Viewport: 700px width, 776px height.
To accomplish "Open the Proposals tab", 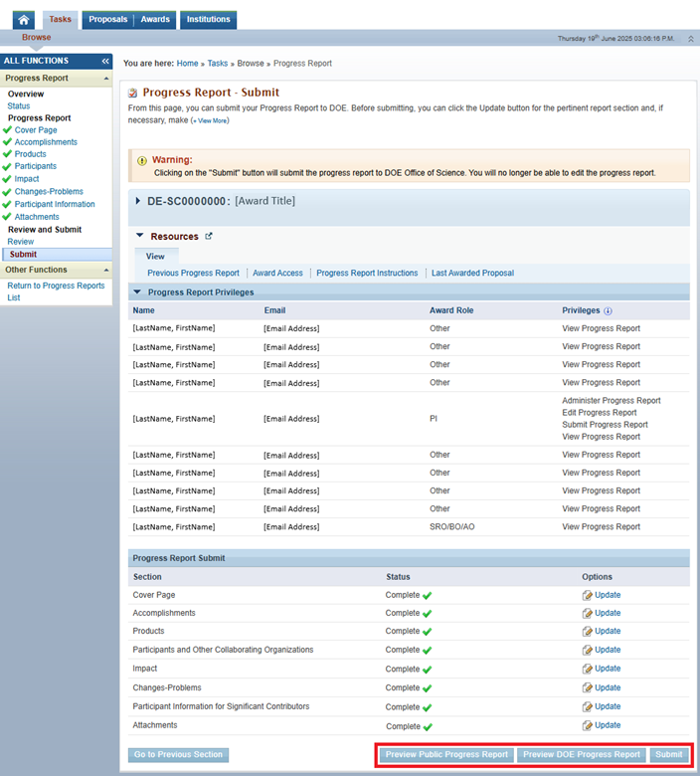I will tap(107, 19).
